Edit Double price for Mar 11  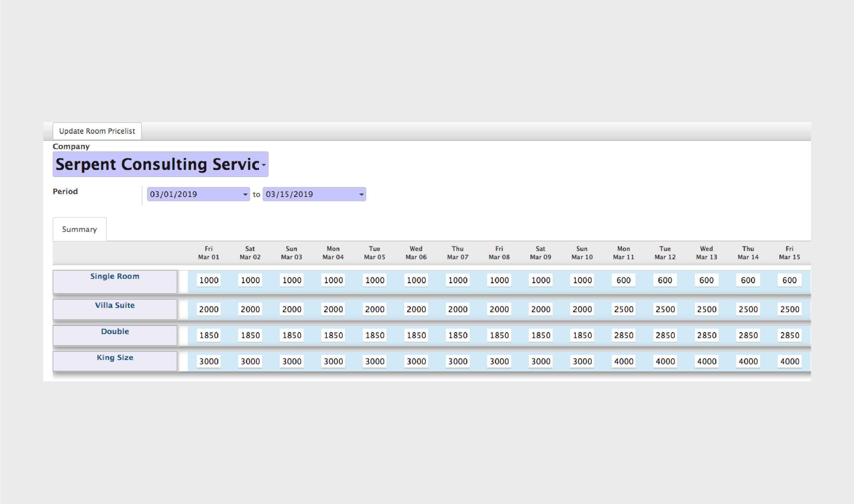pos(623,335)
